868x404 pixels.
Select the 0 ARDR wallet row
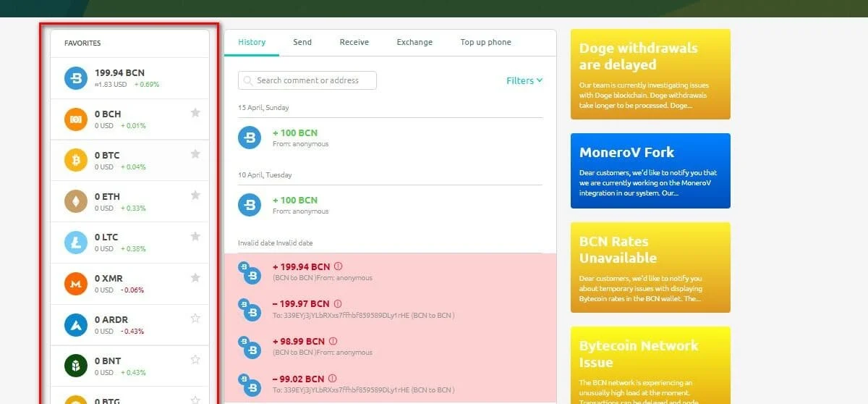[x=130, y=325]
